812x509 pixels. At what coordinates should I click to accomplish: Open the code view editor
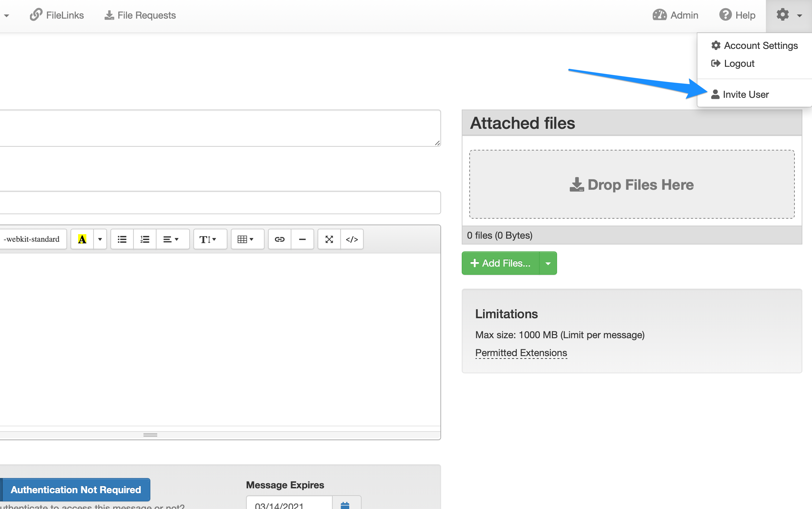click(x=352, y=239)
